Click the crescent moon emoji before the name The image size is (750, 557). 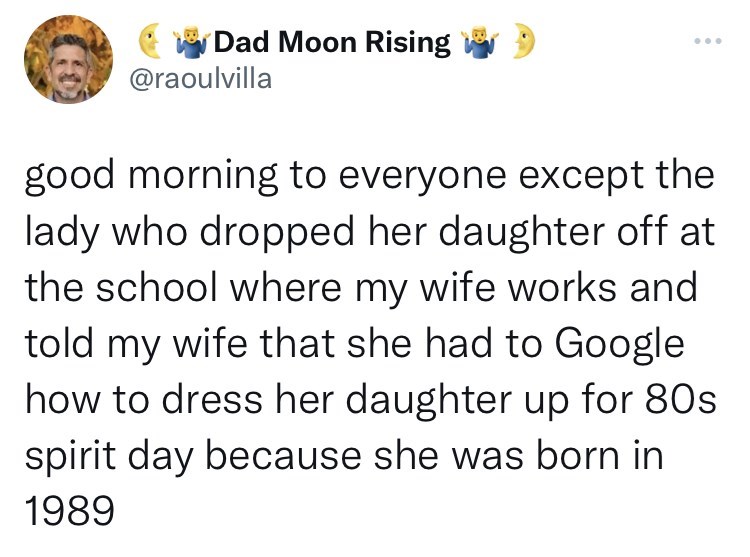click(x=150, y=42)
